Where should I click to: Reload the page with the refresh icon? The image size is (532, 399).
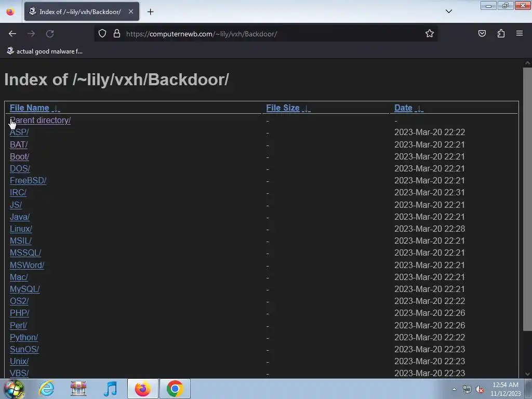coord(50,34)
